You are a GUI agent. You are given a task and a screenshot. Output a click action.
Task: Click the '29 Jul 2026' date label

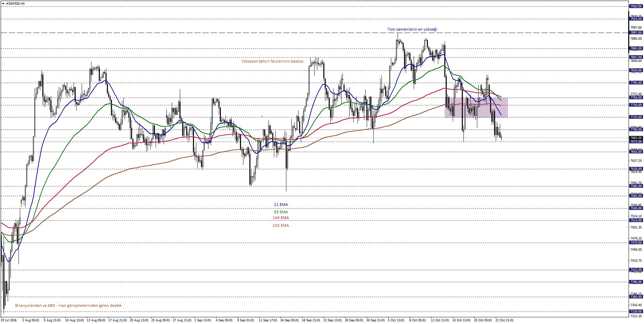(9, 320)
